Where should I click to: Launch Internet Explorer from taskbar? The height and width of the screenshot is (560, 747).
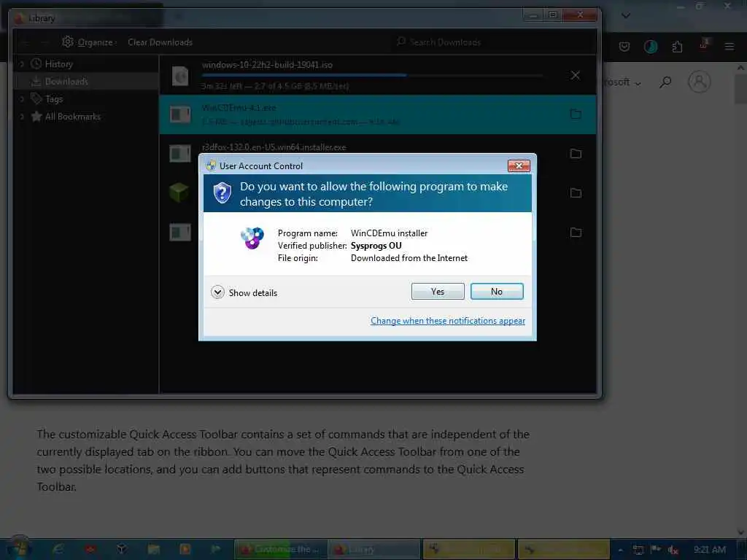(58, 549)
